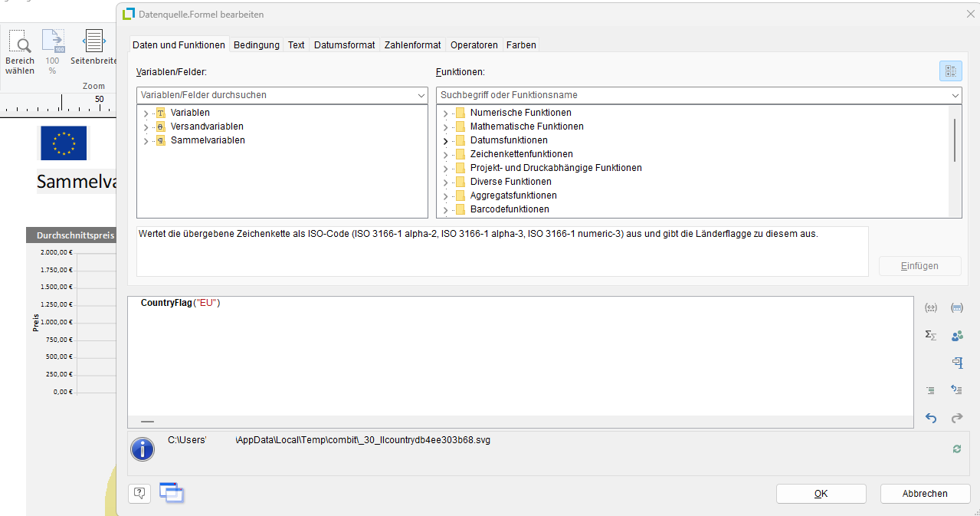This screenshot has height=516, width=980.
Task: Click the green refresh result icon
Action: click(x=956, y=449)
